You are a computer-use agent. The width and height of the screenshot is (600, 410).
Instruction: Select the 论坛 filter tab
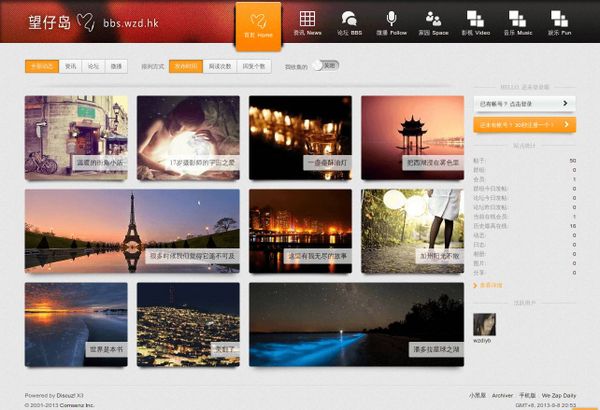click(93, 66)
